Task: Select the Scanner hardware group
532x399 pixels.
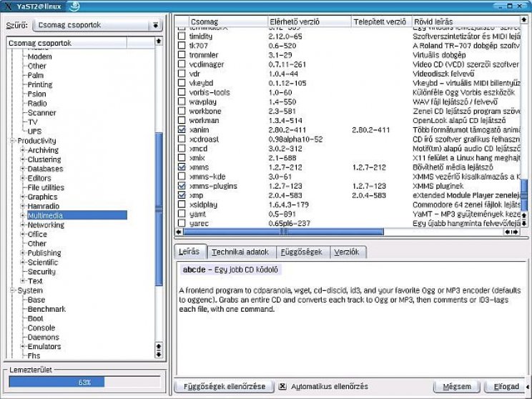Action: click(41, 113)
